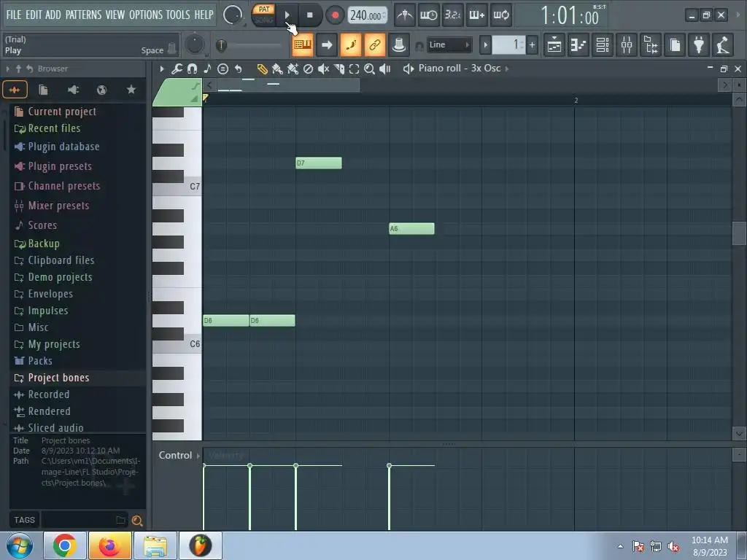747x560 pixels.
Task: Select the A6 note
Action: pos(411,228)
